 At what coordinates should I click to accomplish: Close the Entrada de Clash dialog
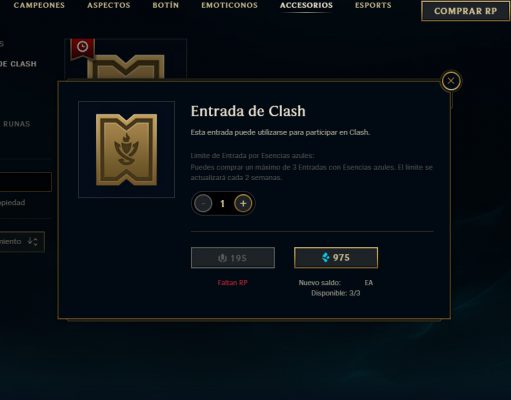tap(451, 81)
